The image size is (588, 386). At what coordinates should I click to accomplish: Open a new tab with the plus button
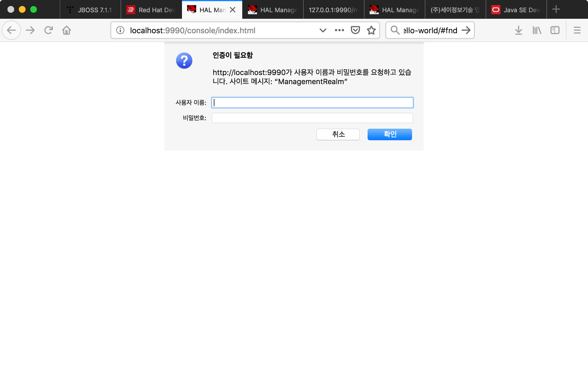pos(556,9)
